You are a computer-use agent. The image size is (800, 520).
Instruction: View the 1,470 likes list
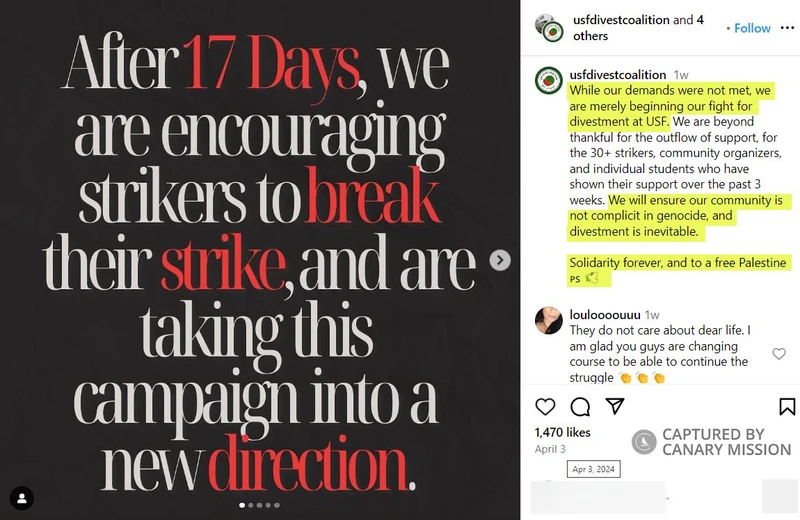click(x=563, y=432)
